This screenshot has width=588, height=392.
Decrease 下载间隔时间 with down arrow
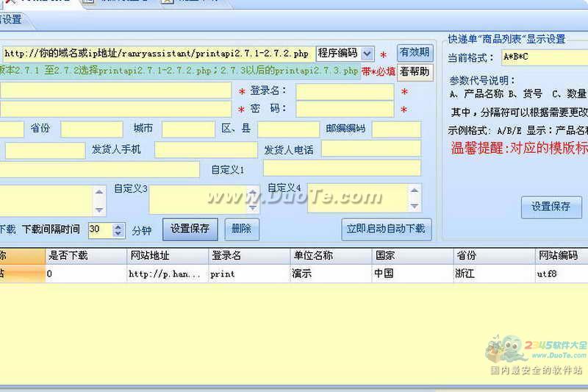[118, 233]
